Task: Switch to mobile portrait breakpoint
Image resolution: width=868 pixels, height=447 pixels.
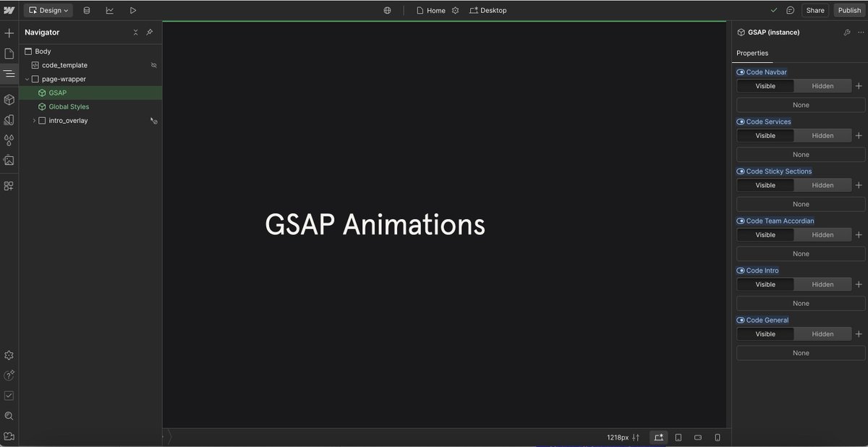Action: 718,438
